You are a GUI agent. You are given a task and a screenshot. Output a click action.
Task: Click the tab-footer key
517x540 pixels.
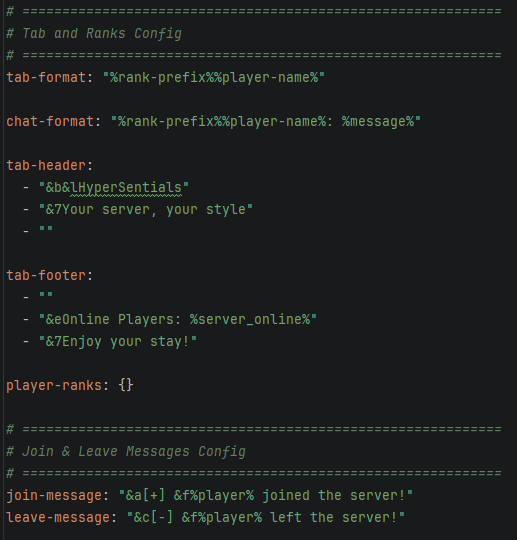click(46, 276)
